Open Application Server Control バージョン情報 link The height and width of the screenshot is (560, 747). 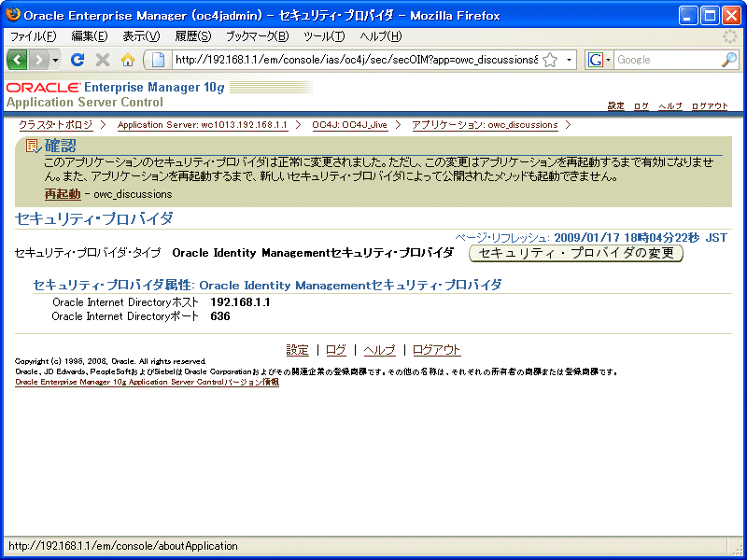tap(147, 383)
